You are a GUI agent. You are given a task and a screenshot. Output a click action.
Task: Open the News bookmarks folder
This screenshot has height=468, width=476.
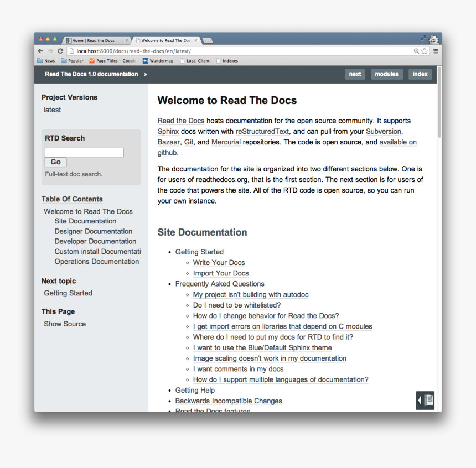[46, 61]
